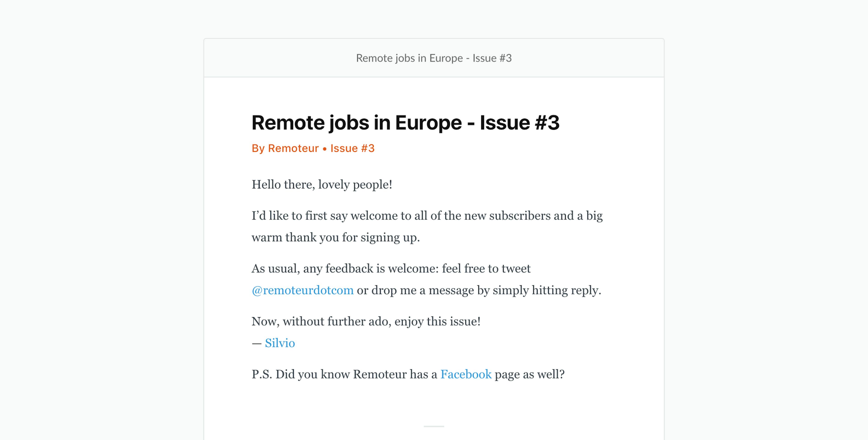Click the Silvio author link

(280, 343)
